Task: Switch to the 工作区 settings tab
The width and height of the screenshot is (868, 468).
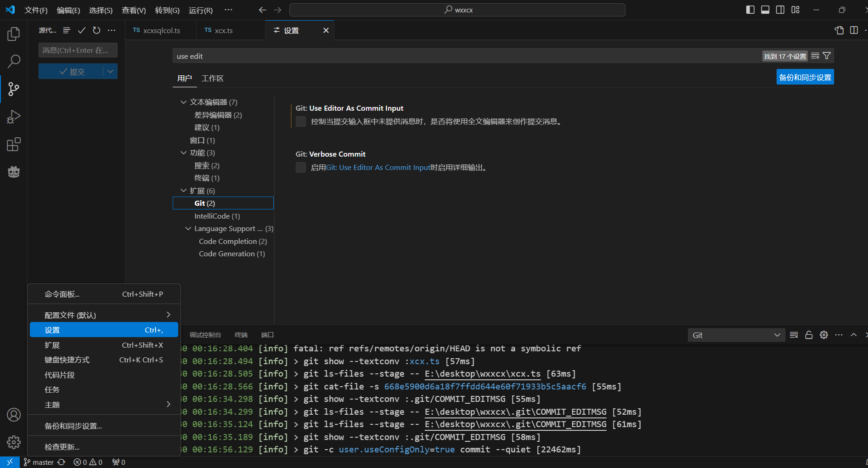Action: [x=213, y=78]
